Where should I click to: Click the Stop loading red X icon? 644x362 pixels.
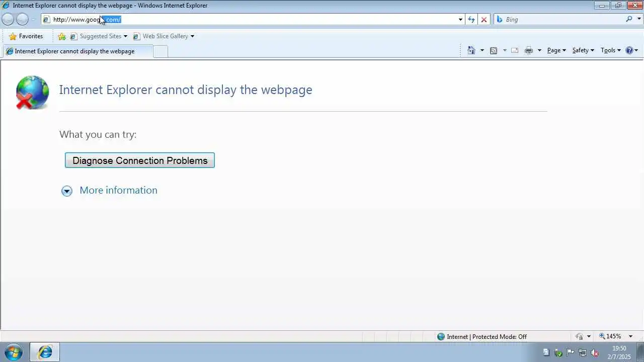[484, 20]
